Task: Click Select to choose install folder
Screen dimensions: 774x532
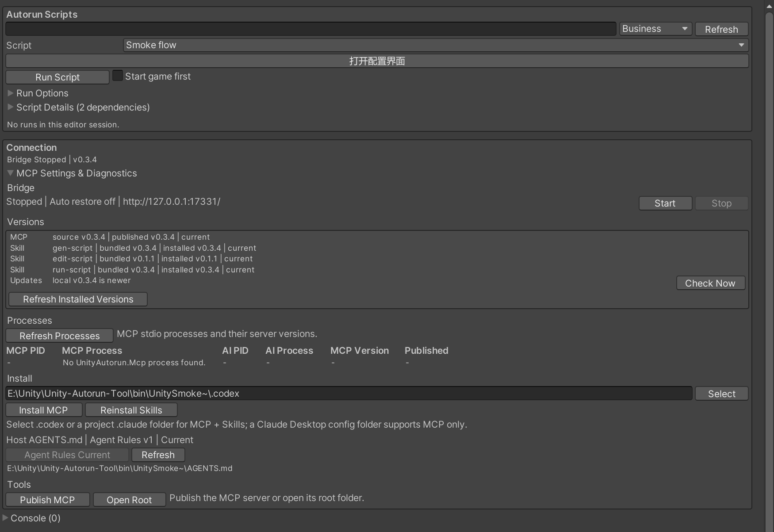Action: 721,394
